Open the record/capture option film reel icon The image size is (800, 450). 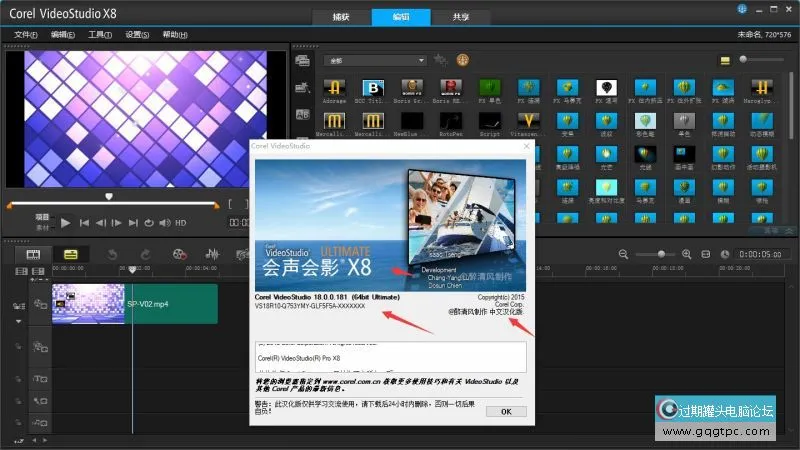[179, 254]
